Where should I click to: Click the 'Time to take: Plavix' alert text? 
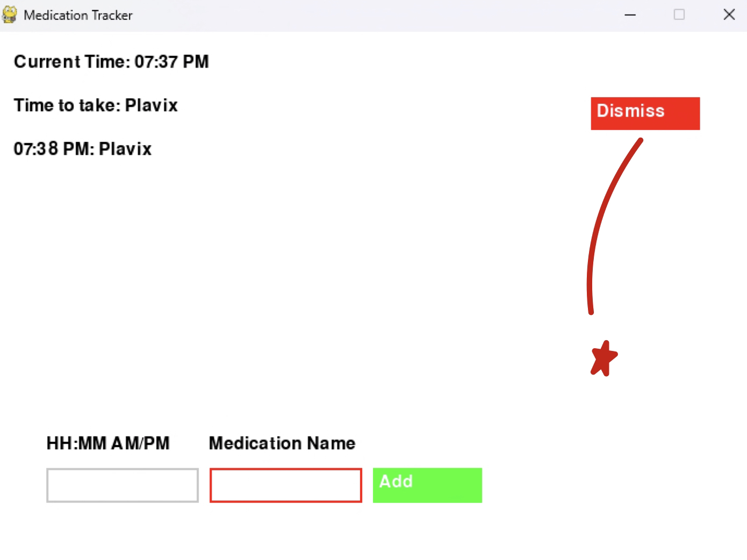[96, 105]
